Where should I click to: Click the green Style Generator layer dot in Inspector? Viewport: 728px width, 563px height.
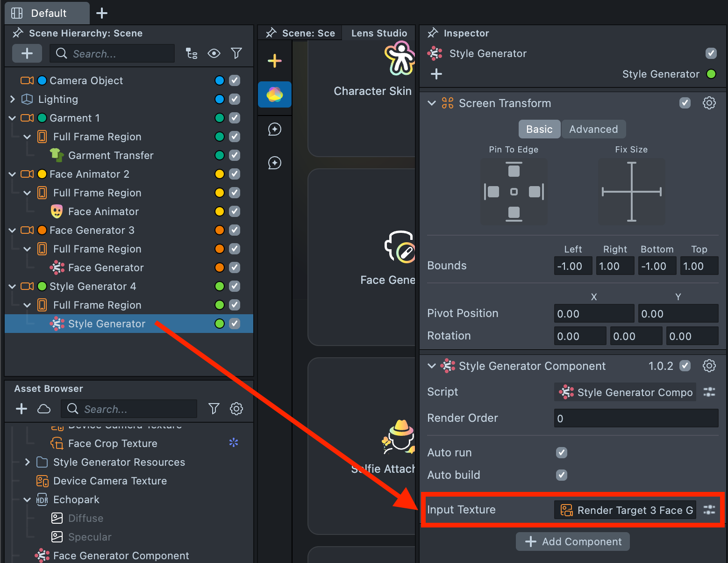[x=711, y=74]
